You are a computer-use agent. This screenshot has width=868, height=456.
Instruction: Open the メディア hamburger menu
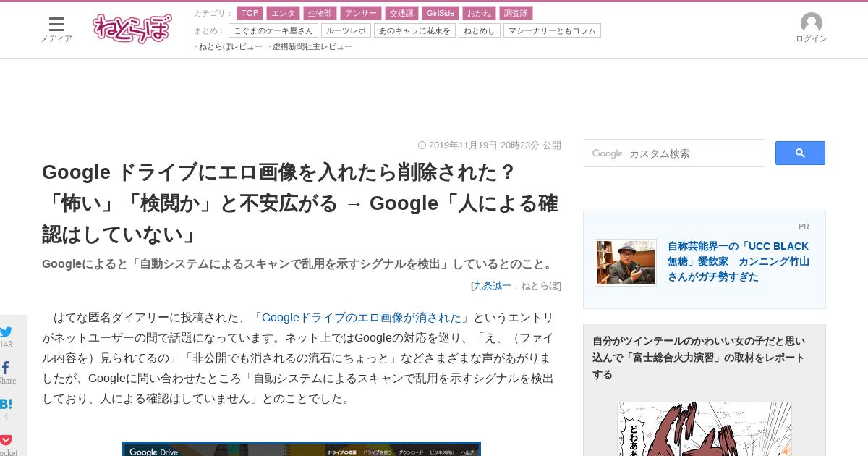[56, 29]
